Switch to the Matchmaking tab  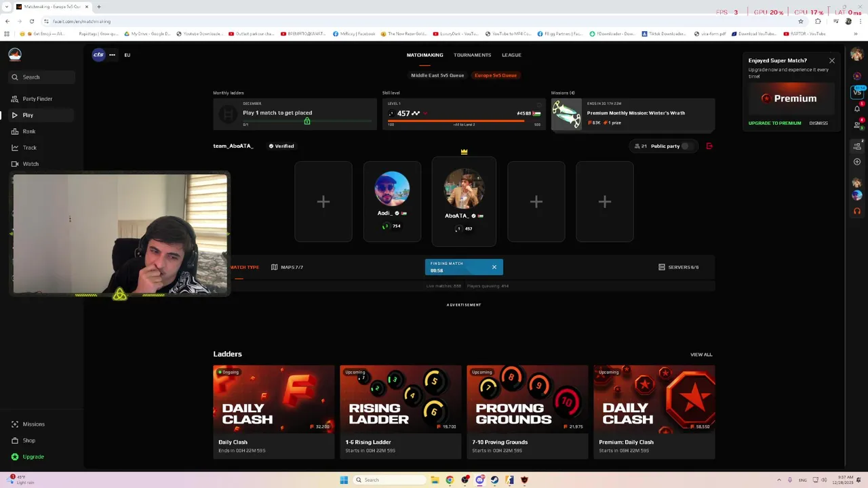point(425,55)
